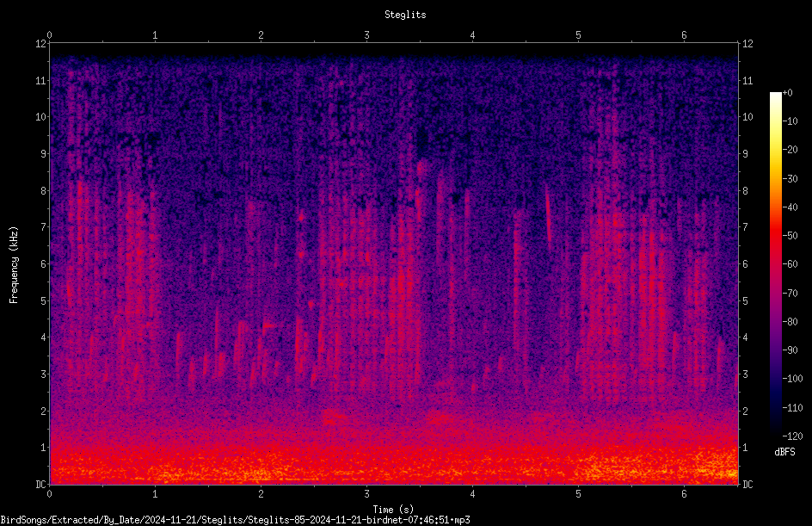Click the 2 second label on bottom axis

point(261,494)
